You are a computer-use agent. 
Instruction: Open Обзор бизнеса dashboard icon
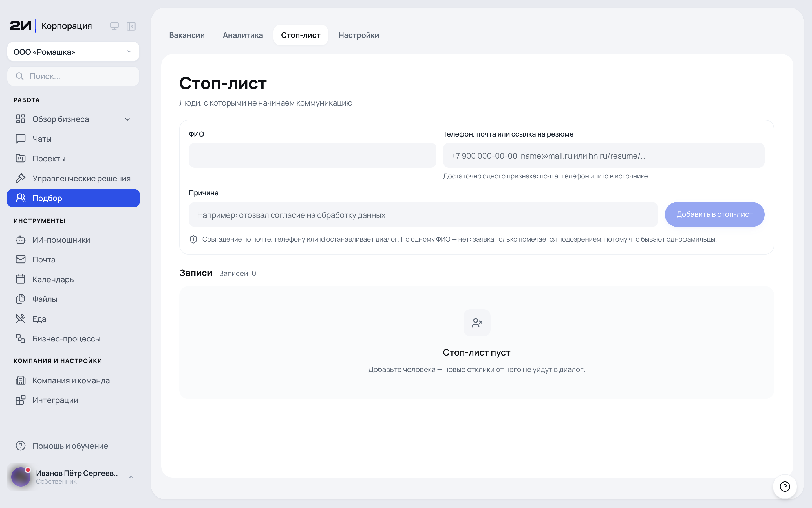coord(21,119)
